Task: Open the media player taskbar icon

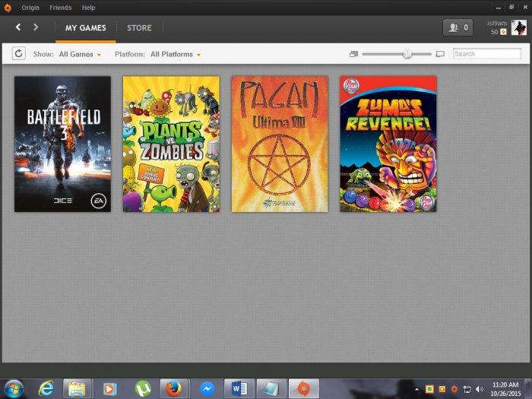Action: tap(109, 389)
